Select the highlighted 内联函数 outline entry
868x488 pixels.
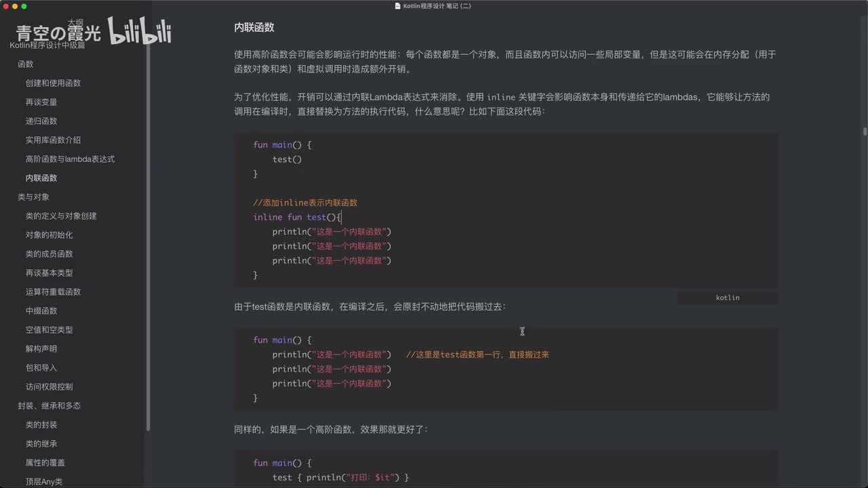click(x=41, y=178)
